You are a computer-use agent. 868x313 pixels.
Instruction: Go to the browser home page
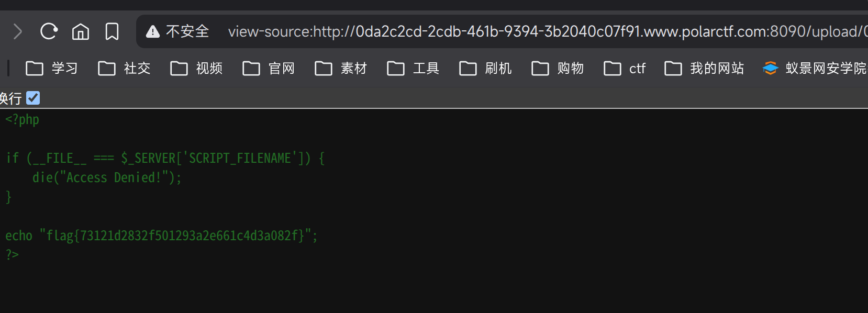[80, 31]
